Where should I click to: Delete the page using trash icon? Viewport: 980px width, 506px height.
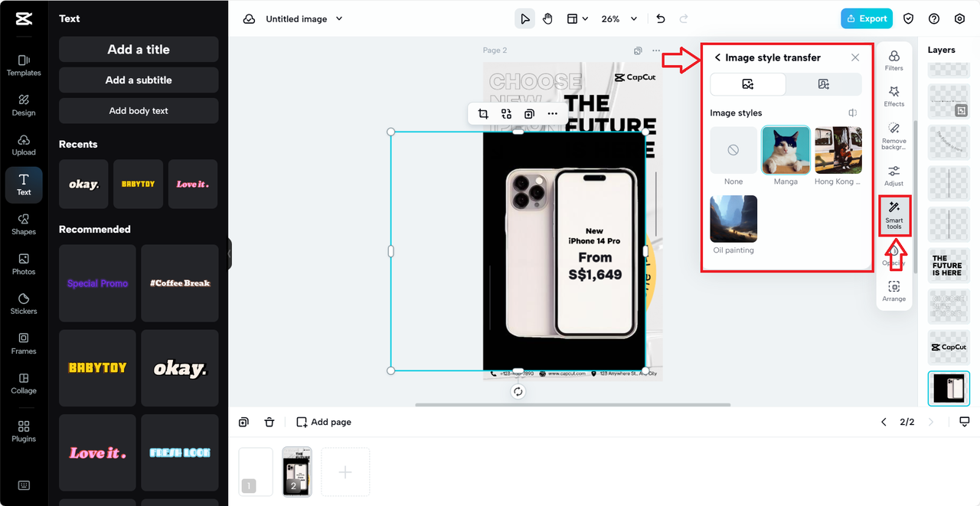click(269, 422)
